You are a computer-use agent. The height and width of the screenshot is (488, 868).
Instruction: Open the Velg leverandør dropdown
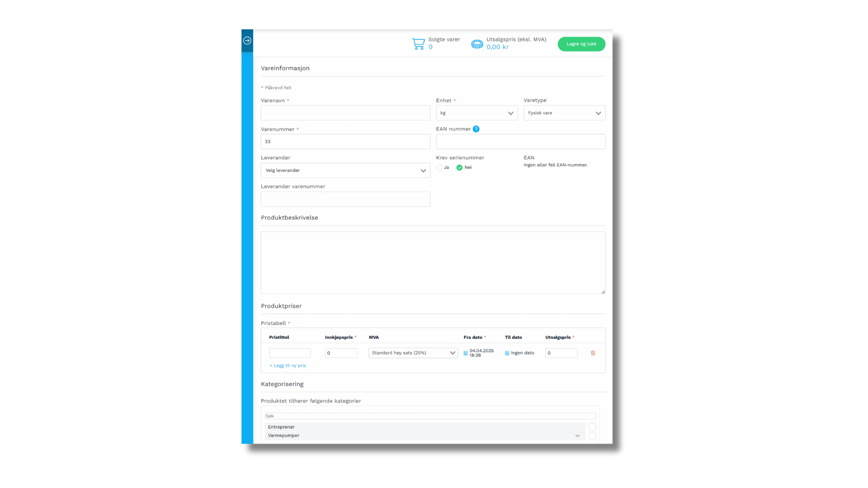(x=345, y=170)
